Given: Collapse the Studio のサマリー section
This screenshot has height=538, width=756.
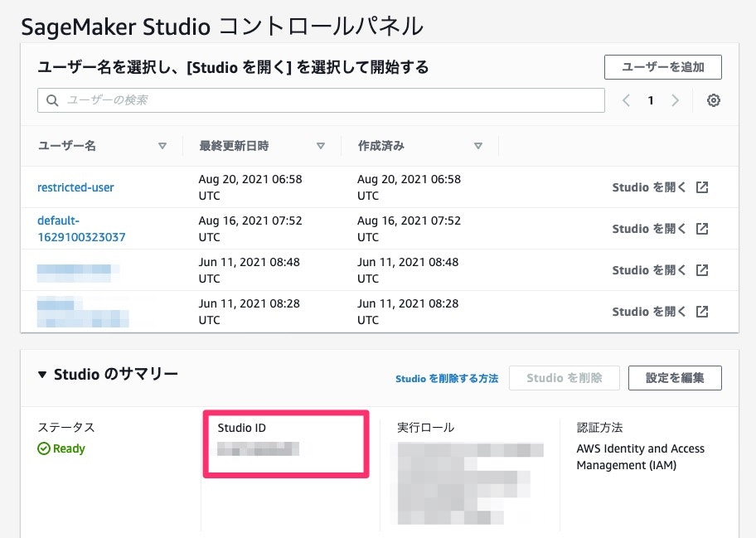Looking at the screenshot, I should [42, 374].
